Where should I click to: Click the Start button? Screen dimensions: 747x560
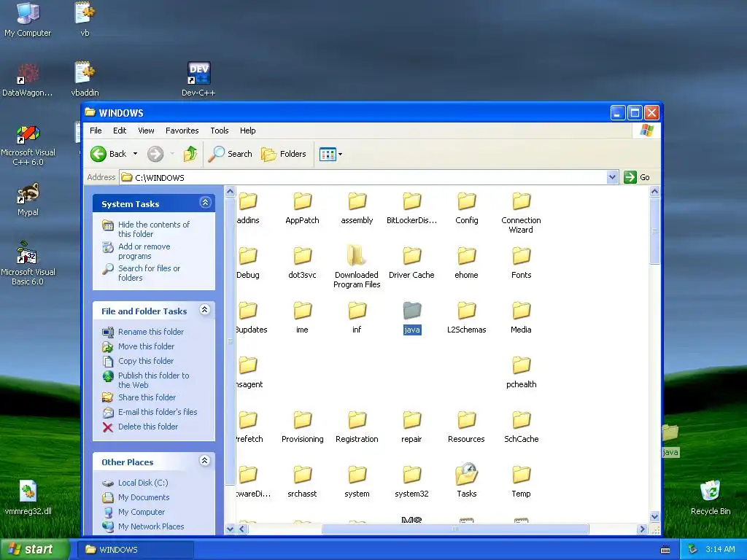point(35,549)
